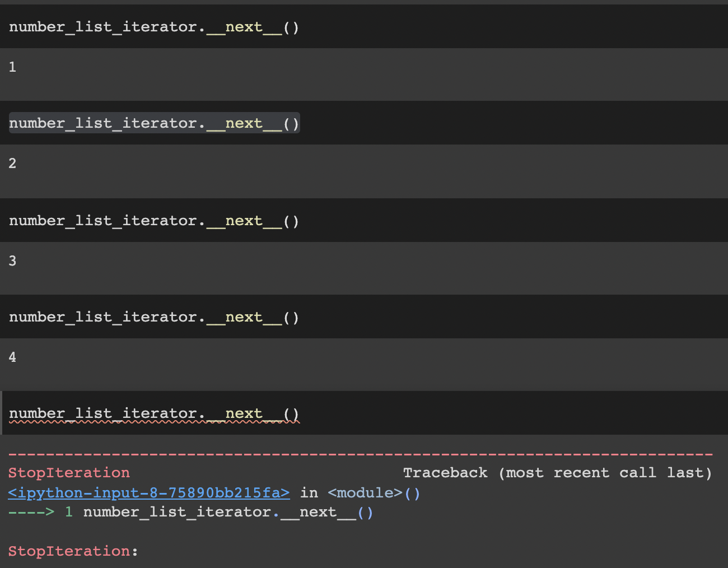Click the '----> 1' arrow line in the traceback

[x=191, y=512]
